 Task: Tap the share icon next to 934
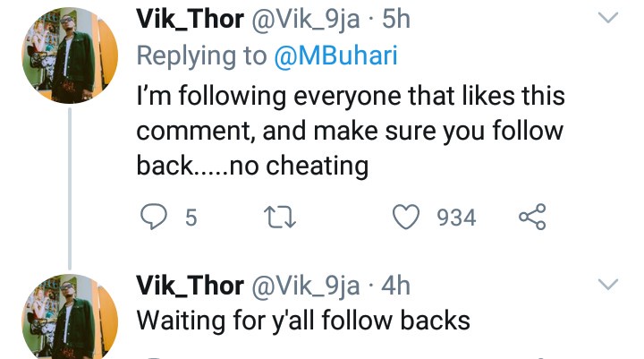click(x=532, y=218)
